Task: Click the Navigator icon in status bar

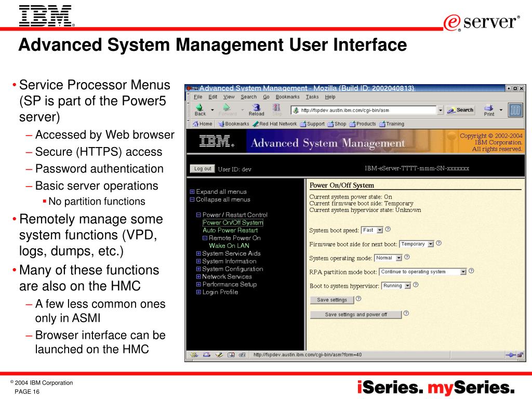Action: click(194, 355)
